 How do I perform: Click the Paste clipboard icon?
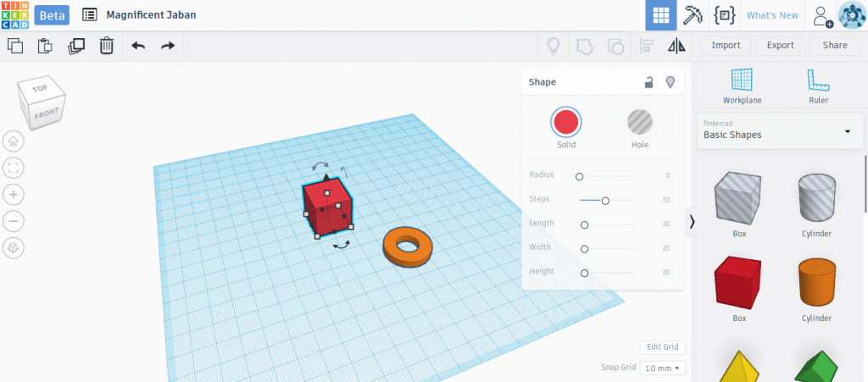tap(45, 46)
